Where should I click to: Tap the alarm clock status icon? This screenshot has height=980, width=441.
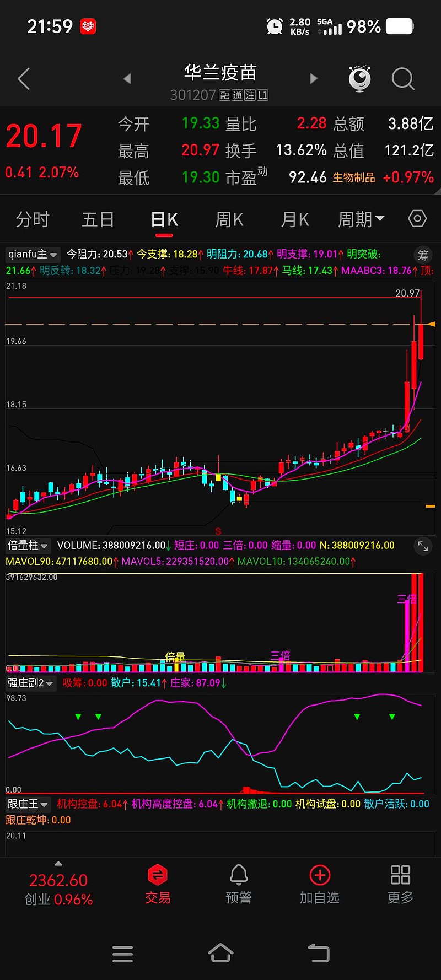275,26
